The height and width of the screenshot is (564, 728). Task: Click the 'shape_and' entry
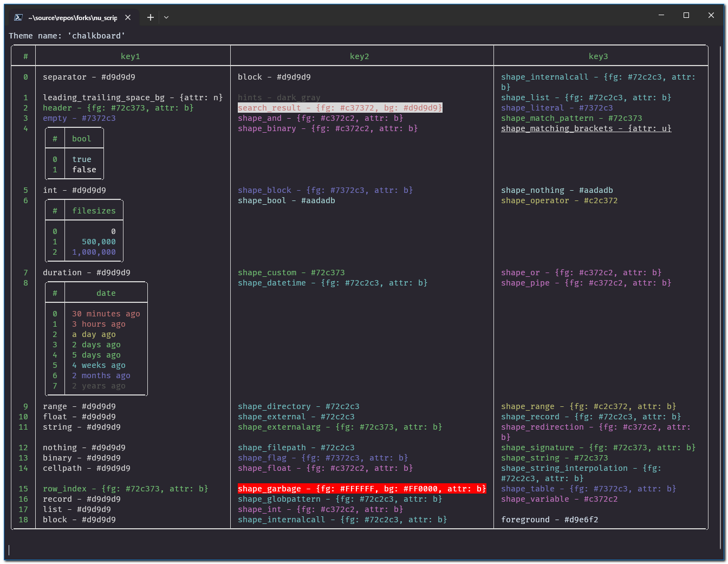[321, 118]
